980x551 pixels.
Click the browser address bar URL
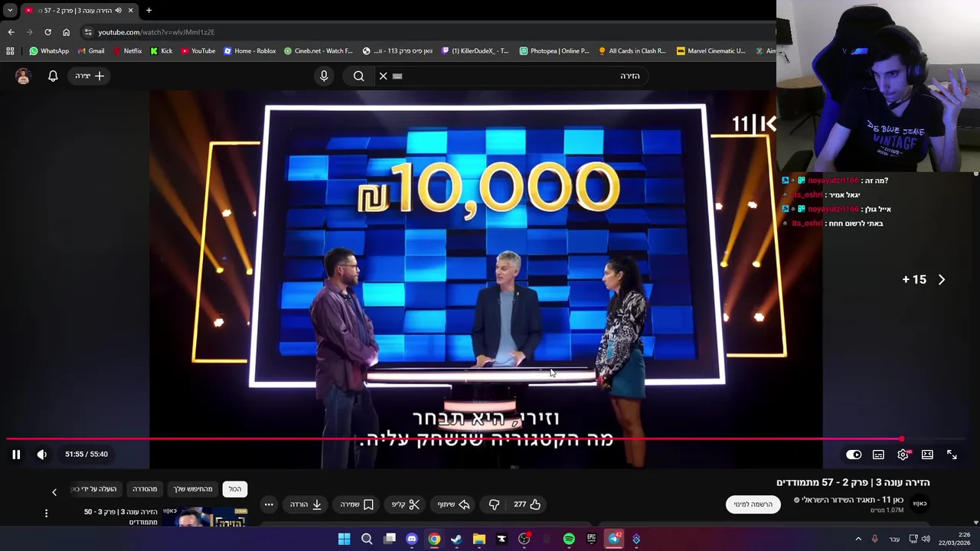pos(156,32)
